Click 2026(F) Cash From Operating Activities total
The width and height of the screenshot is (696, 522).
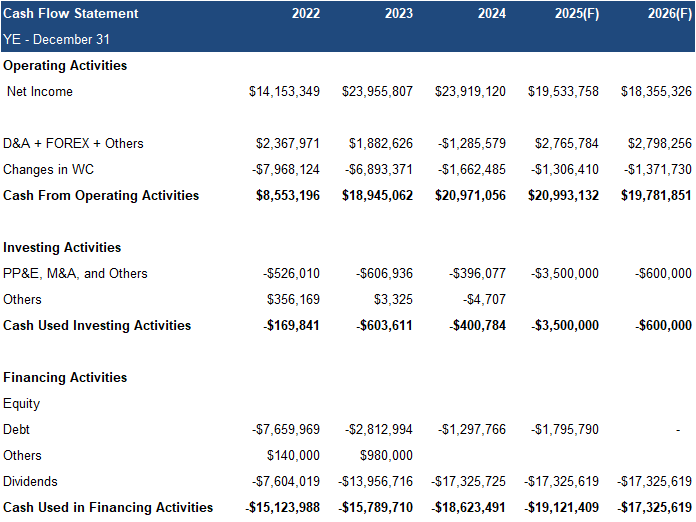point(656,196)
